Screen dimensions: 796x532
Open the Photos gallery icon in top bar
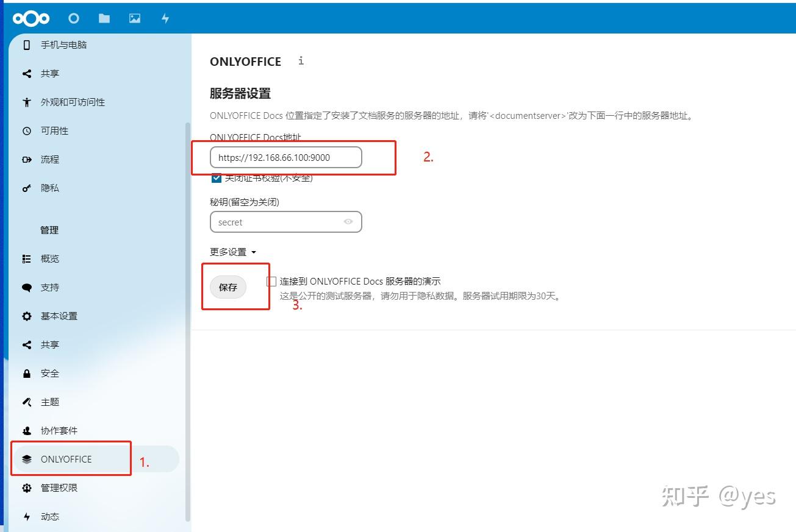[134, 18]
